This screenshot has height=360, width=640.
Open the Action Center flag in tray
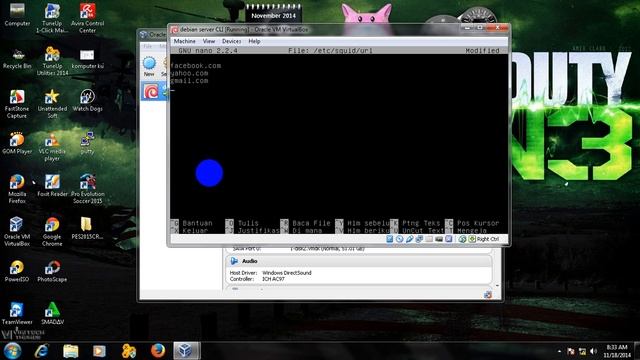[571, 351]
